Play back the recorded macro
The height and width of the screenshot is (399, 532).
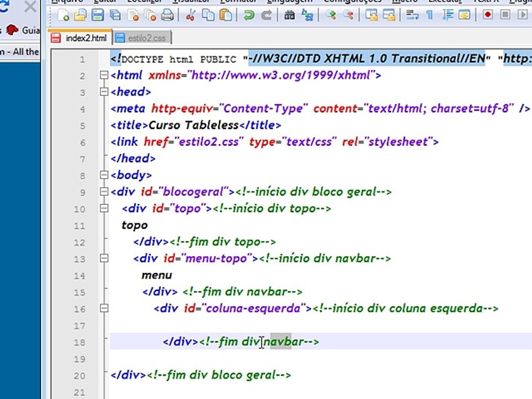click(x=523, y=15)
